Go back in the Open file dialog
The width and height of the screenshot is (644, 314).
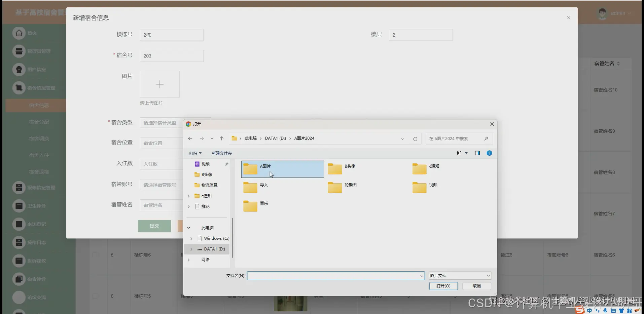[x=190, y=139]
